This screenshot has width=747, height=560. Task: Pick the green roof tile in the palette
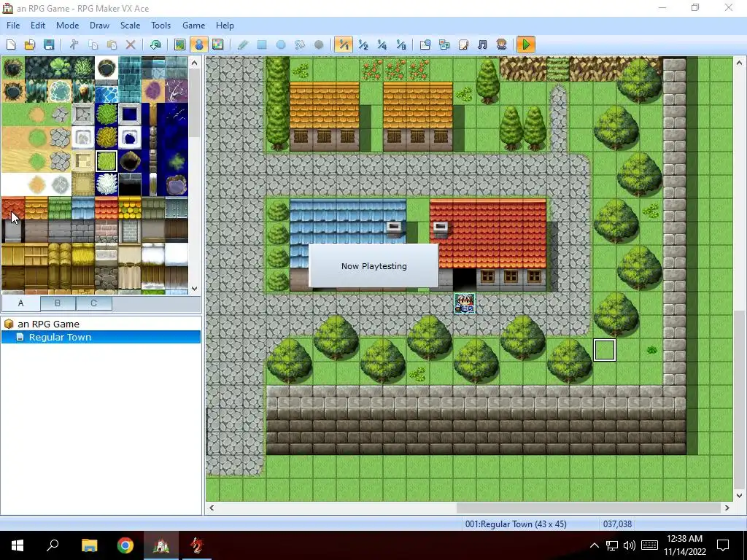coord(60,208)
